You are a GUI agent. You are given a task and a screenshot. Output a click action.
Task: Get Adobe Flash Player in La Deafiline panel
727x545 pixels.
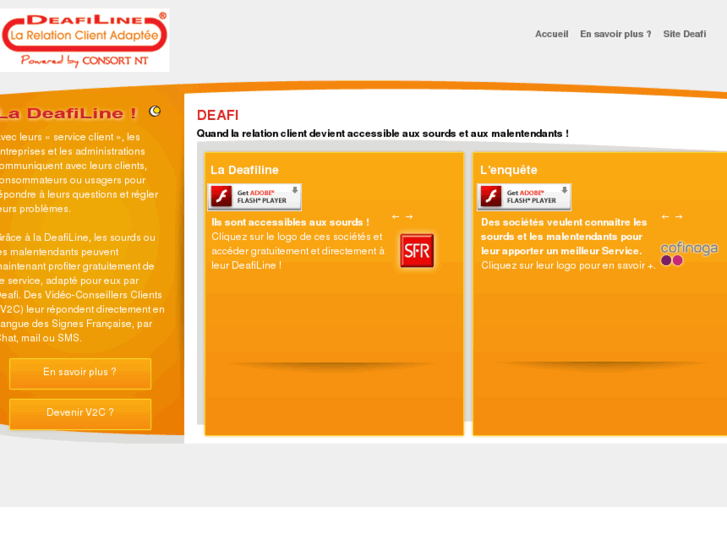255,197
